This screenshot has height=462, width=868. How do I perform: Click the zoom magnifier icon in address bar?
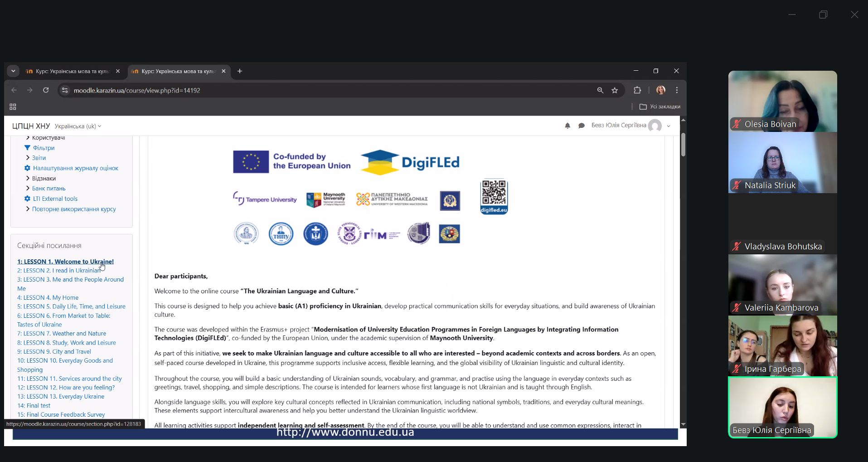coord(600,90)
